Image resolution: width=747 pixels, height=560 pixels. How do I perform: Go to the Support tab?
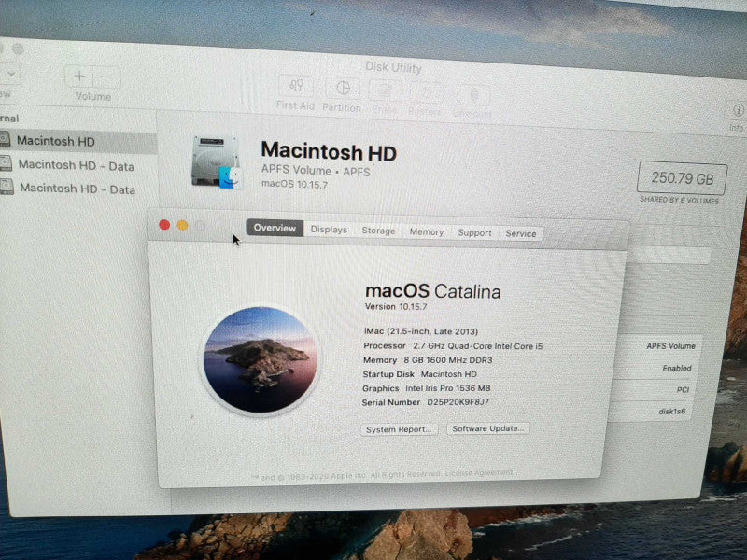click(x=474, y=232)
